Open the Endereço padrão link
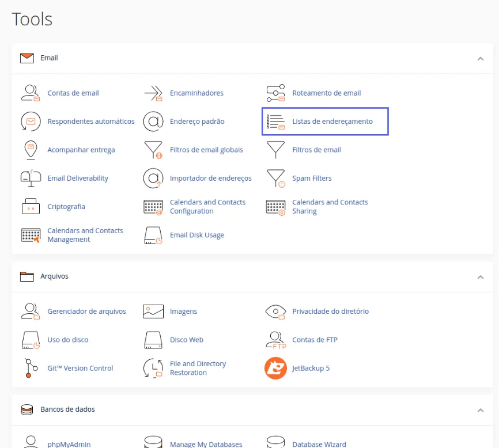Image resolution: width=499 pixels, height=448 pixels. point(197,122)
